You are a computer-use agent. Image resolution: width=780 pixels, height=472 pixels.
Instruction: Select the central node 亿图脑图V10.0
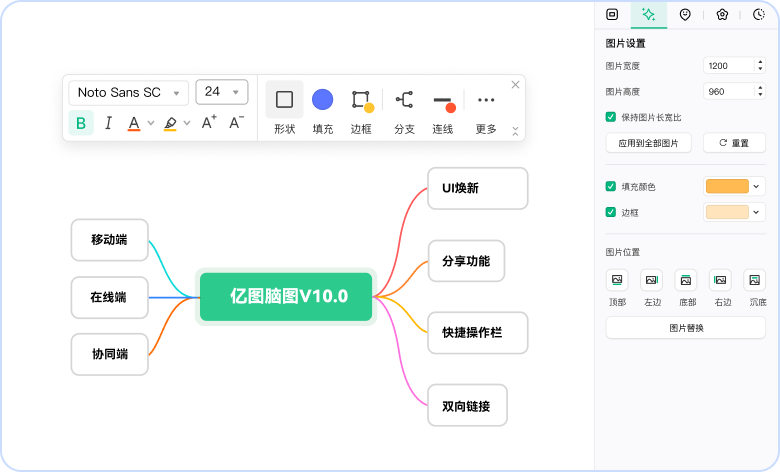tap(286, 296)
